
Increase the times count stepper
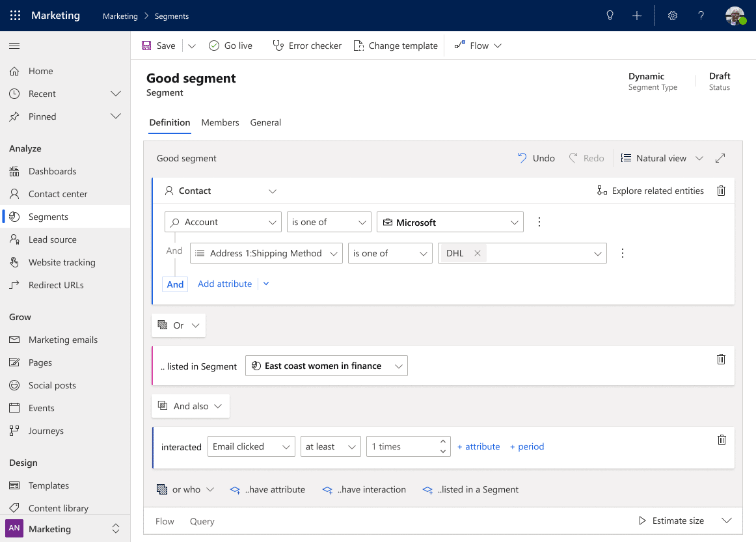coord(443,442)
